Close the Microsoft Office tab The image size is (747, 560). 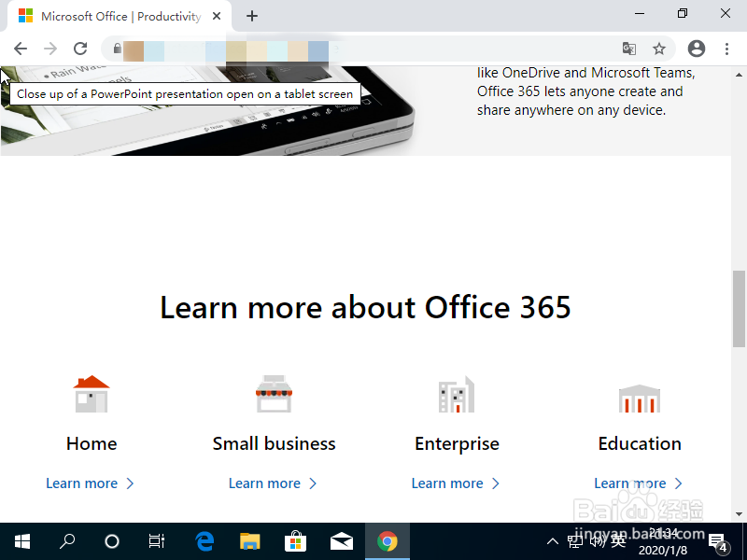click(217, 16)
